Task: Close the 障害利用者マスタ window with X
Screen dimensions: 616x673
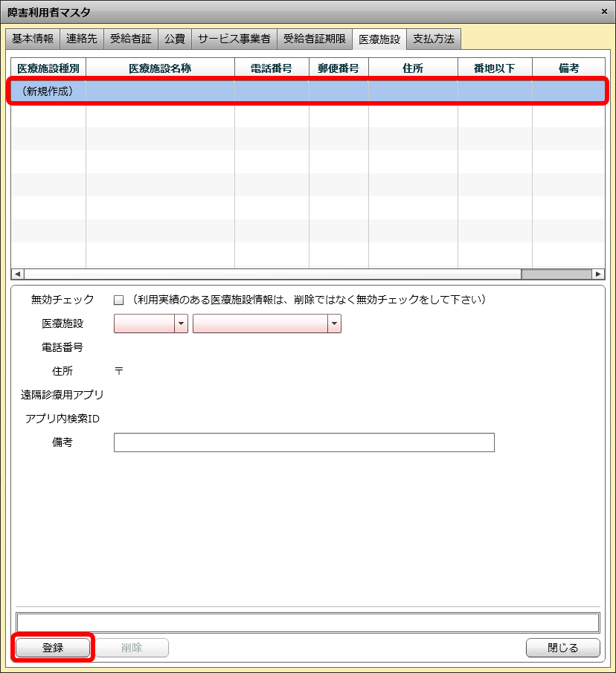Action: coord(603,11)
